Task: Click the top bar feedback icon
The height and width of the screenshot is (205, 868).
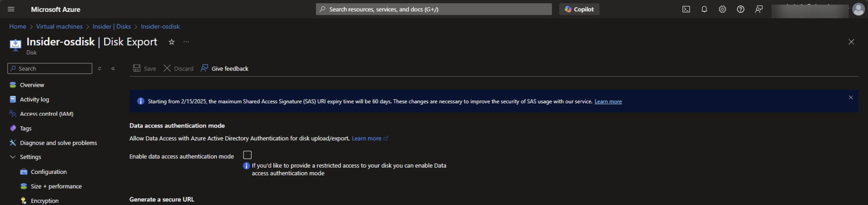Action: click(759, 9)
